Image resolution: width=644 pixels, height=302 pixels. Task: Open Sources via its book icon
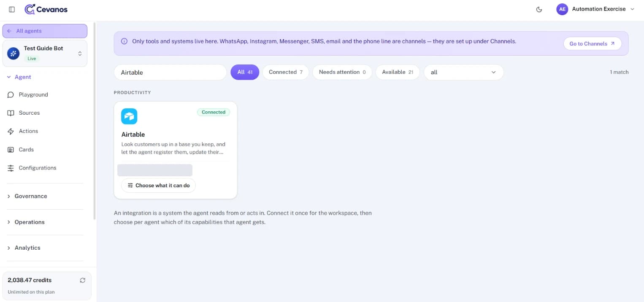(x=11, y=113)
